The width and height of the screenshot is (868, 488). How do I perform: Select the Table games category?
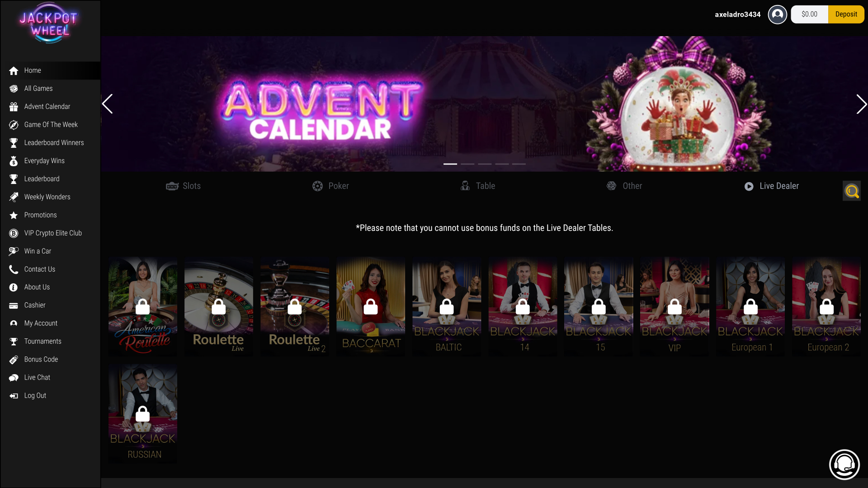[x=477, y=186]
